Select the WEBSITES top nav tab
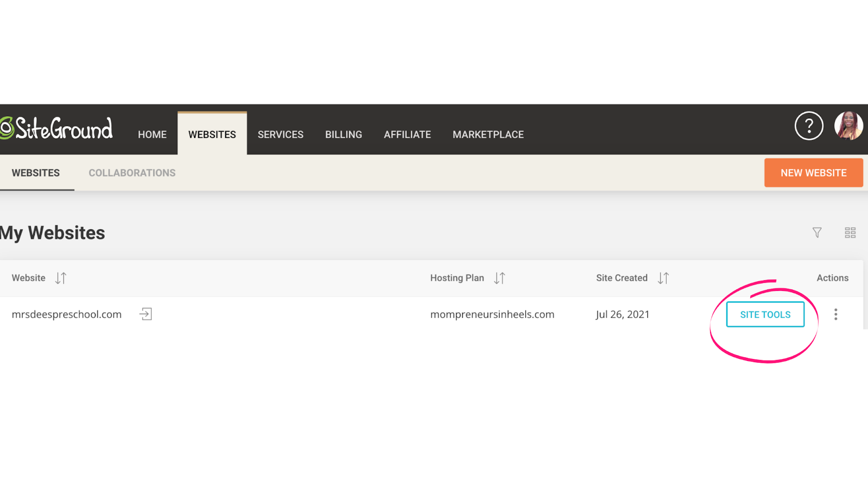 (212, 134)
